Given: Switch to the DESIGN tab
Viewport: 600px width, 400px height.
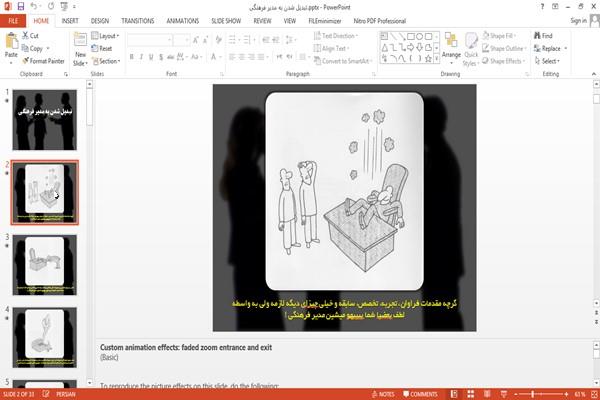Looking at the screenshot, I should (100, 21).
